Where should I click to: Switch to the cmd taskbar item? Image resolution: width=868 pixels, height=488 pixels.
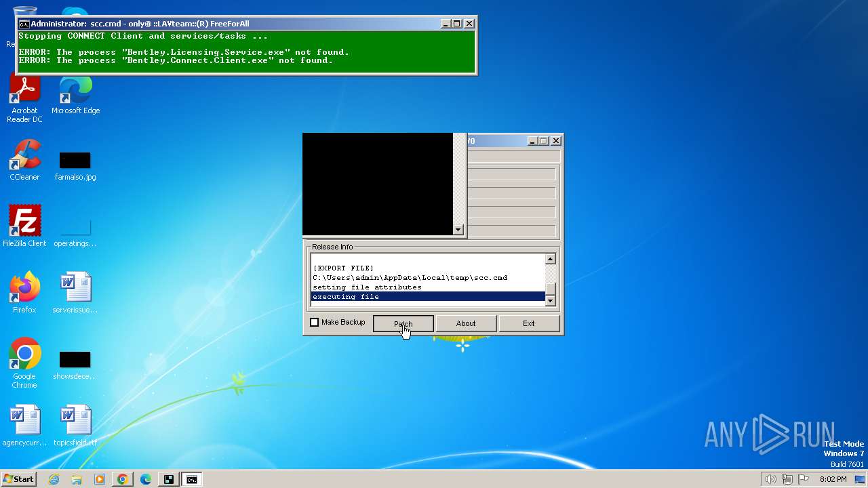[192, 479]
